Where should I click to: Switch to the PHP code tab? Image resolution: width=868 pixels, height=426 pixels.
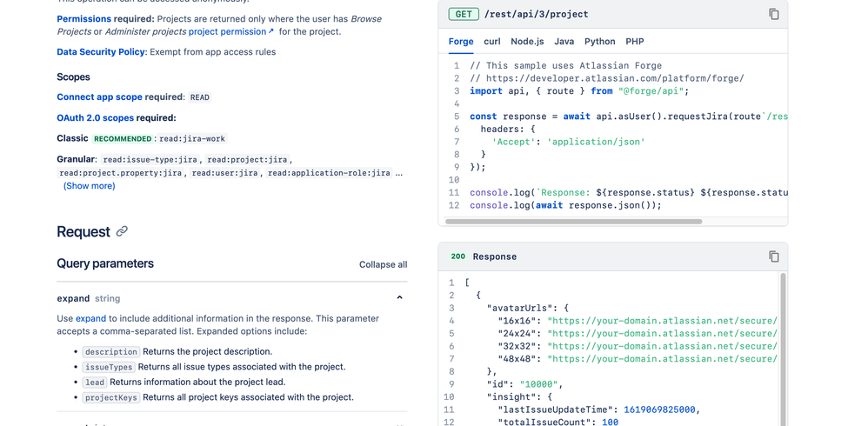[634, 42]
